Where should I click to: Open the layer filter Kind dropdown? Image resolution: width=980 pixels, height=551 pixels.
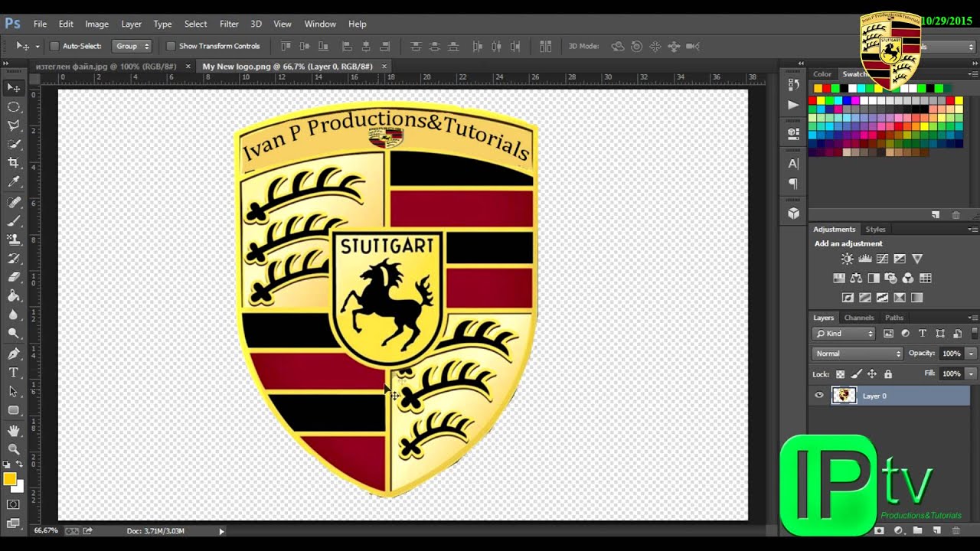[844, 334]
